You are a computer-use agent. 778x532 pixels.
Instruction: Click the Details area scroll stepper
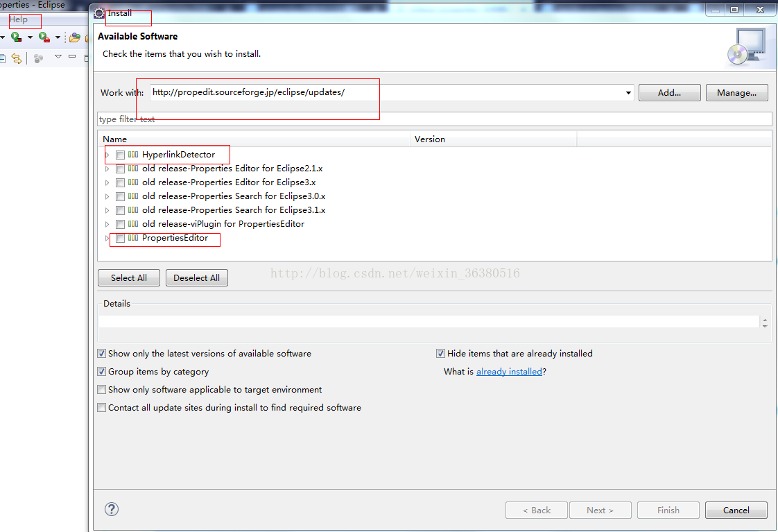click(x=765, y=323)
